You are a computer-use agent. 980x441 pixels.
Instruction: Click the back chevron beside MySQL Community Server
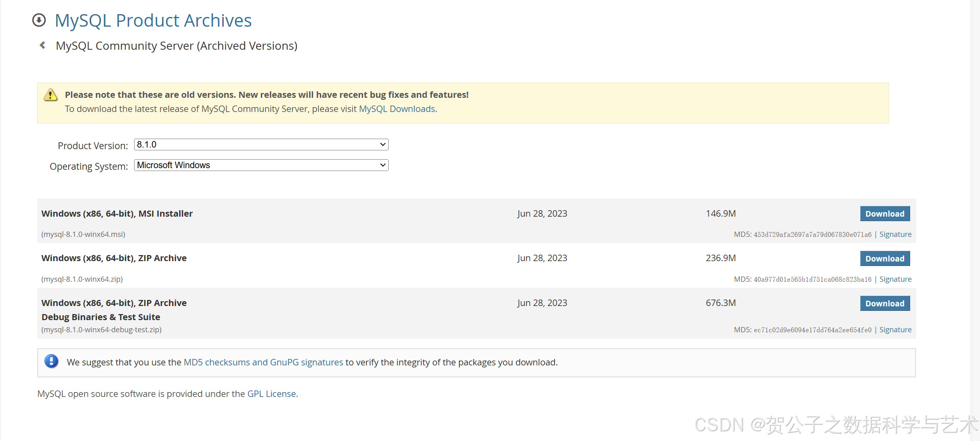42,45
